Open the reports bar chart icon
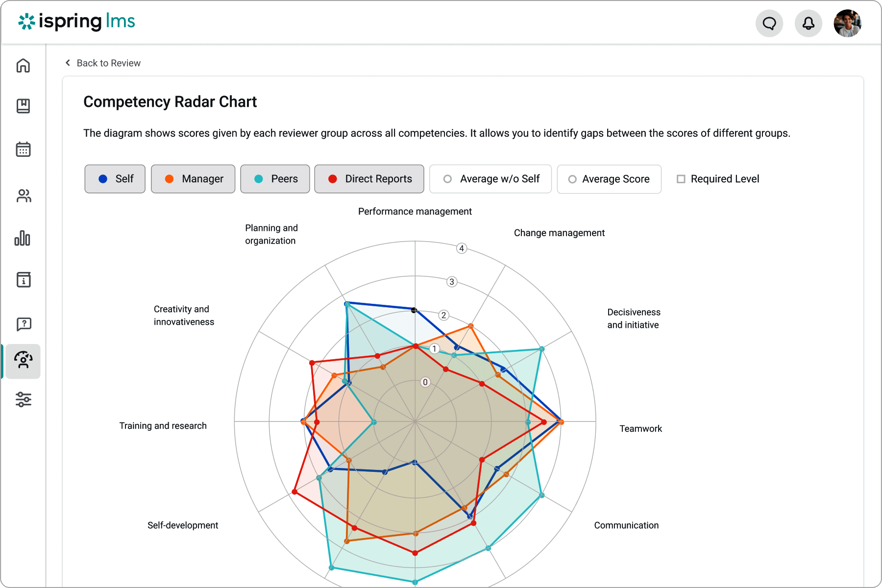The image size is (882, 588). [23, 239]
